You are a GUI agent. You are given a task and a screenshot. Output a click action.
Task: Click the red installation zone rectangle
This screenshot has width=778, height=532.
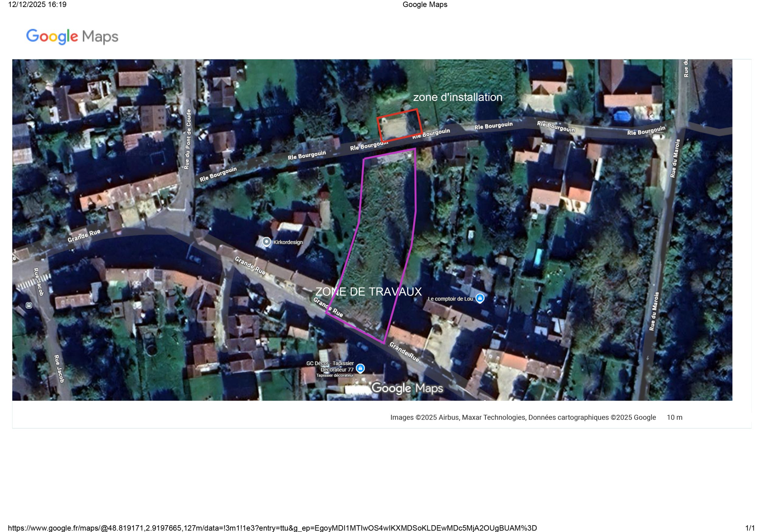(399, 124)
